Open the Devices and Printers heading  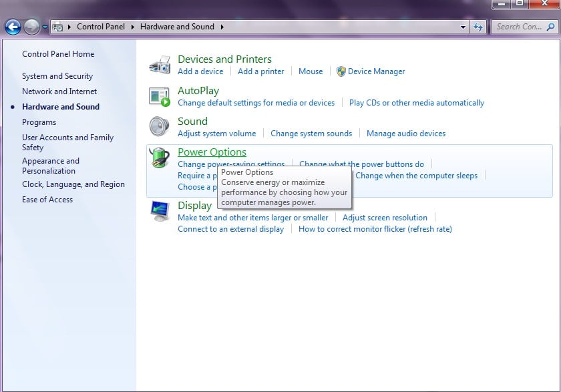(x=224, y=59)
